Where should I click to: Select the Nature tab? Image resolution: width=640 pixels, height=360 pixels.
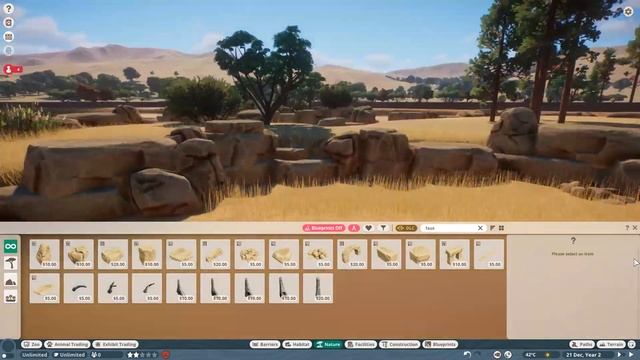pos(329,344)
